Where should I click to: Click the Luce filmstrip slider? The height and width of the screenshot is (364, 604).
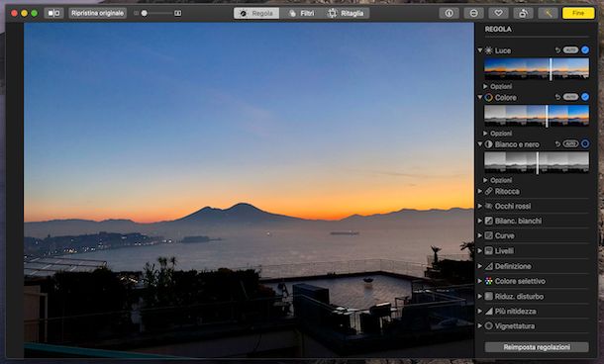click(x=537, y=69)
